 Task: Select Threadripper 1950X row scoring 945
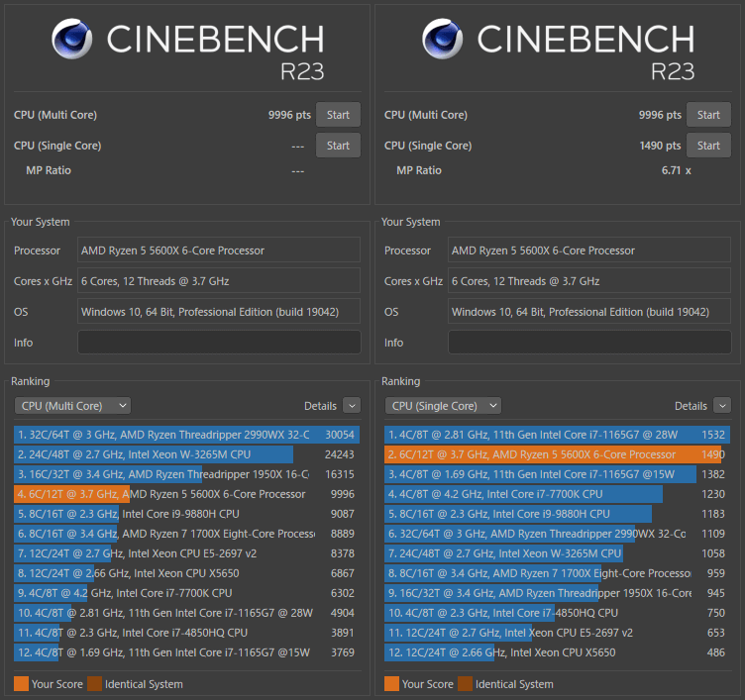tap(558, 593)
